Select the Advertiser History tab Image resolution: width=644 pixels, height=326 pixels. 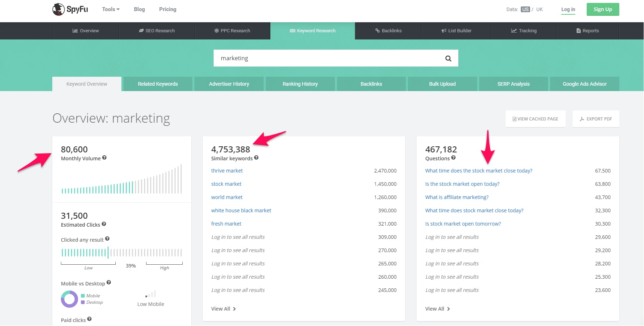tap(229, 84)
